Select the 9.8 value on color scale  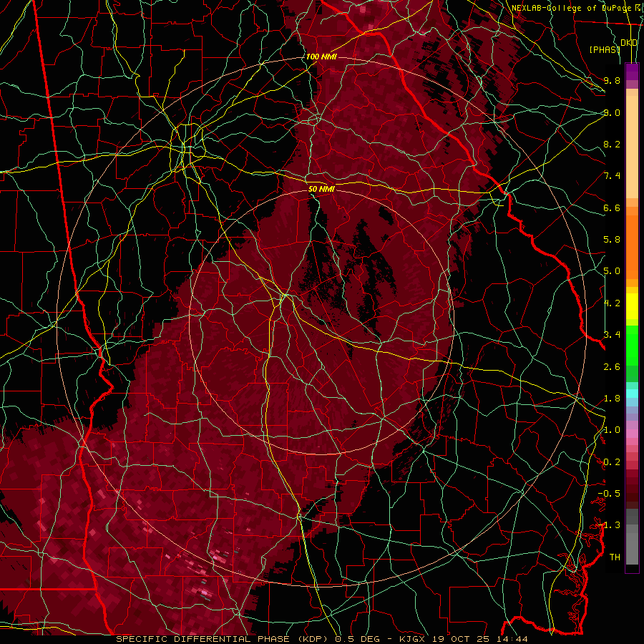click(612, 80)
